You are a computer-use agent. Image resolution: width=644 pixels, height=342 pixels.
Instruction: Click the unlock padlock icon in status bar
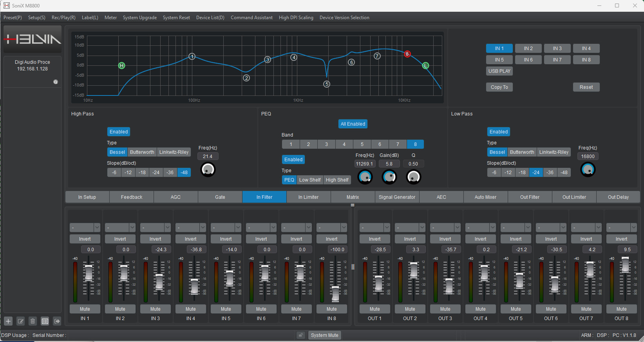click(300, 335)
